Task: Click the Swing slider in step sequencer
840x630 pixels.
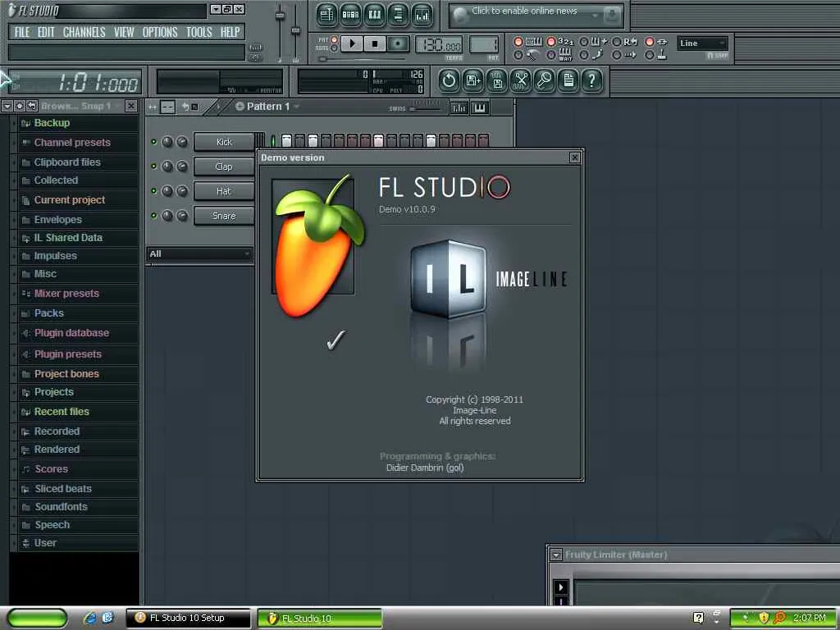Action: pos(424,108)
